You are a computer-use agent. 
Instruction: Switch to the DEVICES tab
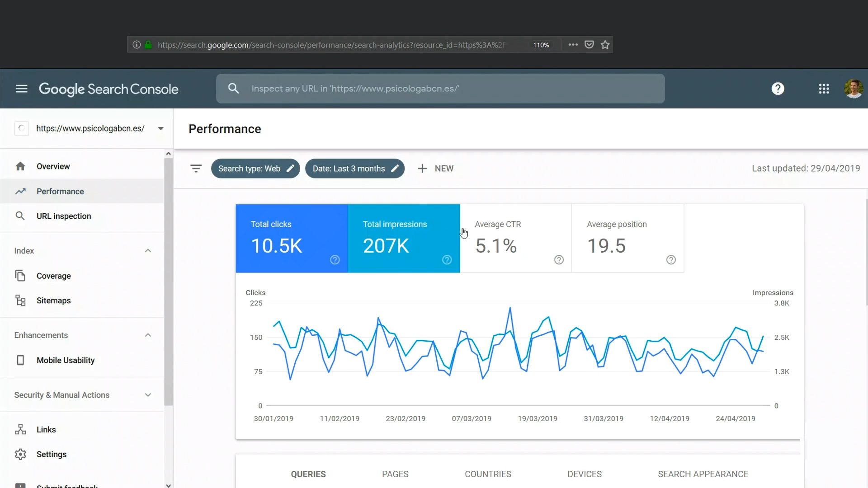[585, 474]
